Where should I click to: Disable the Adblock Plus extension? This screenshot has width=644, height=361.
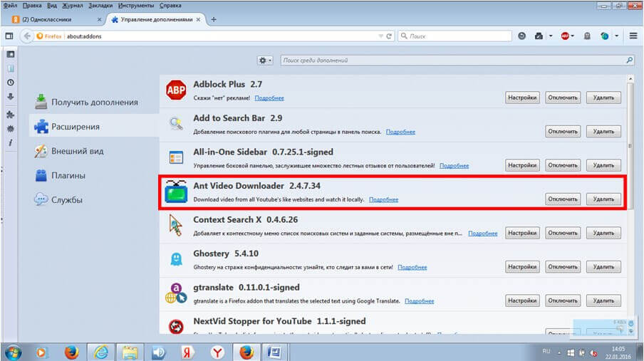click(x=563, y=98)
